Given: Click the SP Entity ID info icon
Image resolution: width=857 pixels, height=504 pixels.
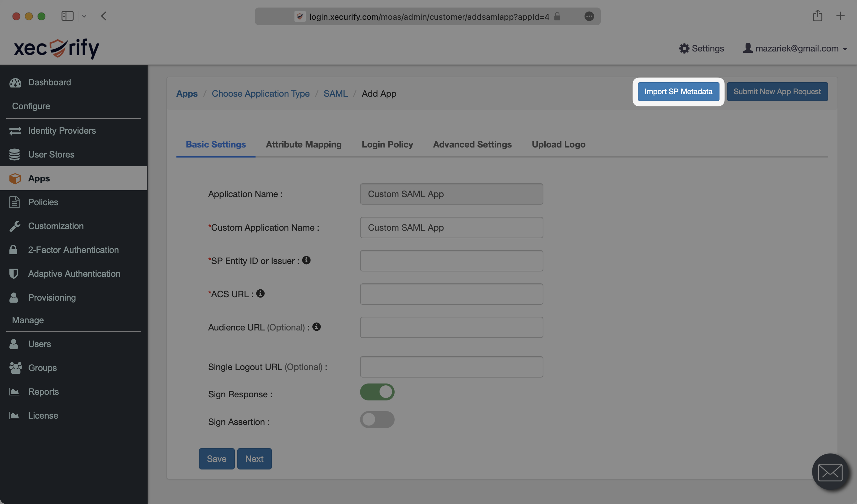Looking at the screenshot, I should pyautogui.click(x=306, y=260).
